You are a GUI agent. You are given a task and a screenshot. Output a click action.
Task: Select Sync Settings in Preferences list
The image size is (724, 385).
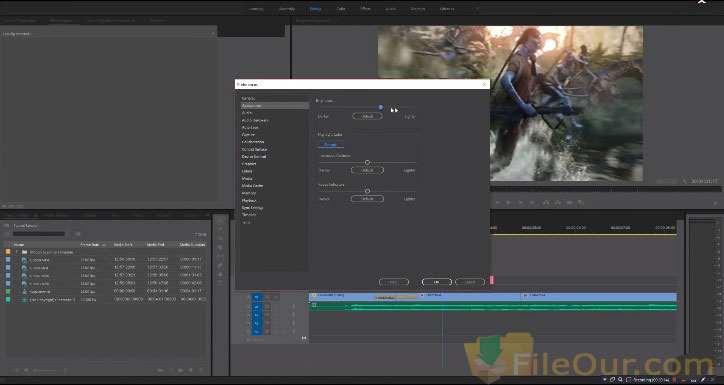(x=253, y=208)
